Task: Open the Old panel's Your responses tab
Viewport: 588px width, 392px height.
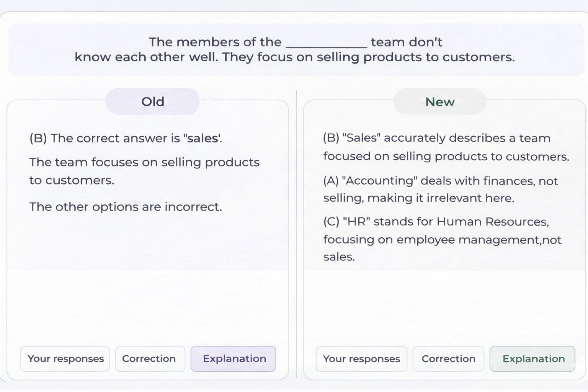Action: [x=65, y=359]
